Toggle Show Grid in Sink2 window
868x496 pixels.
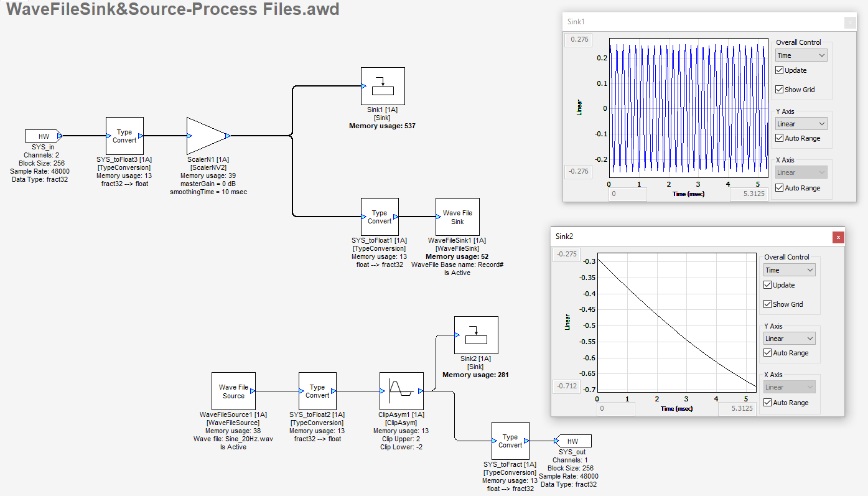pos(768,304)
